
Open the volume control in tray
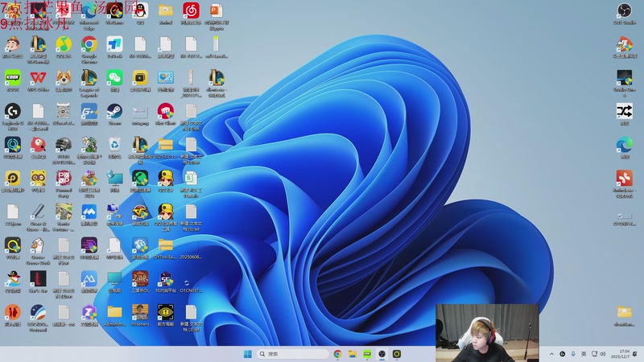point(602,354)
